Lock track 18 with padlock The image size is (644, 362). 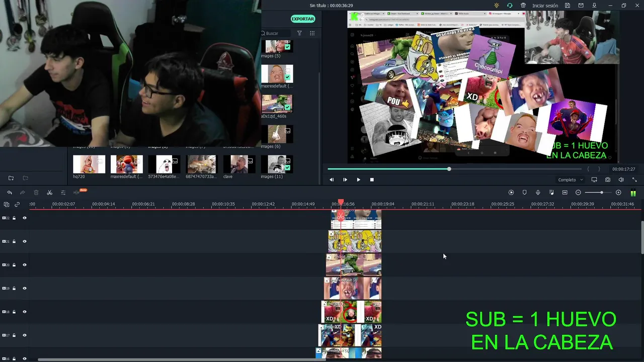point(14,312)
